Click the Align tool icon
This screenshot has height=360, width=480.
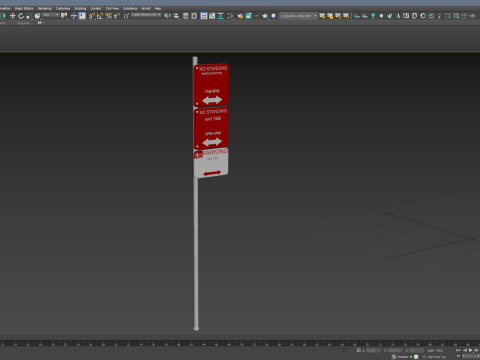tap(176, 16)
